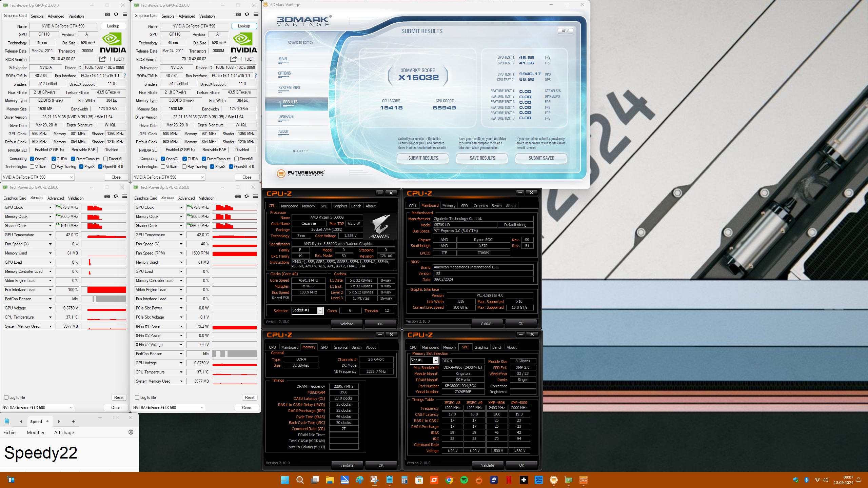
Task: Toggle DirectML checkbox in upper-left GPU-Z
Action: pyautogui.click(x=105, y=159)
